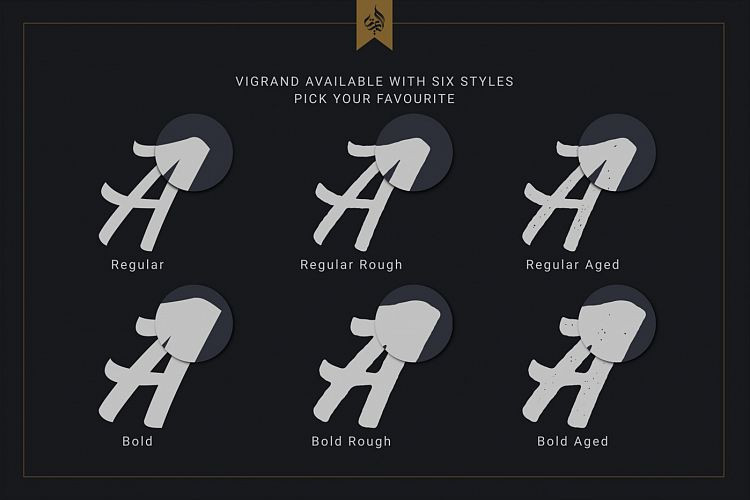Click the magnifier circle on Regular A
Screen dimensions: 750x500
click(x=194, y=153)
